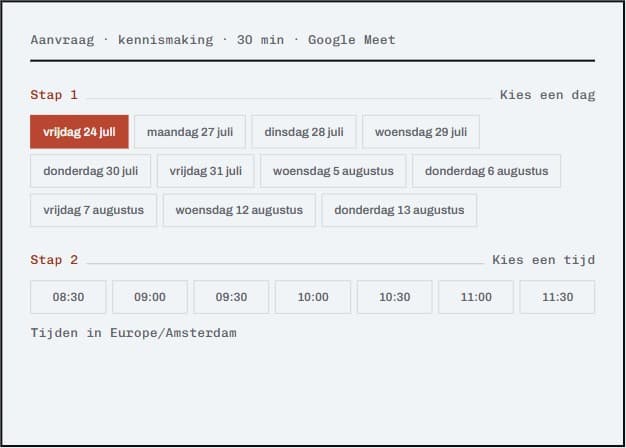Select the 11:30 time slot
This screenshot has width=626, height=448.
557,297
